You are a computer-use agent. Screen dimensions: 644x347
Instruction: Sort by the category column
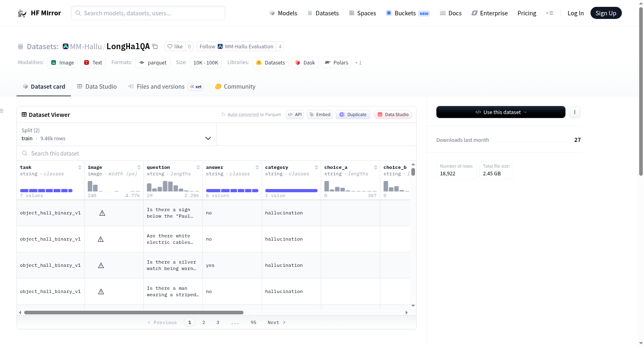pos(316,167)
